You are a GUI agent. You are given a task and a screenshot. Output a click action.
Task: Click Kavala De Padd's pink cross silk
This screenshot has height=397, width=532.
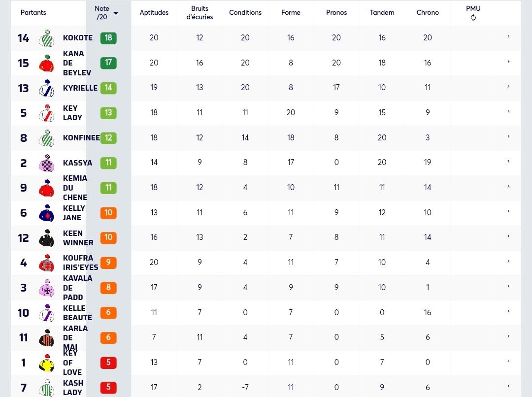click(x=46, y=288)
